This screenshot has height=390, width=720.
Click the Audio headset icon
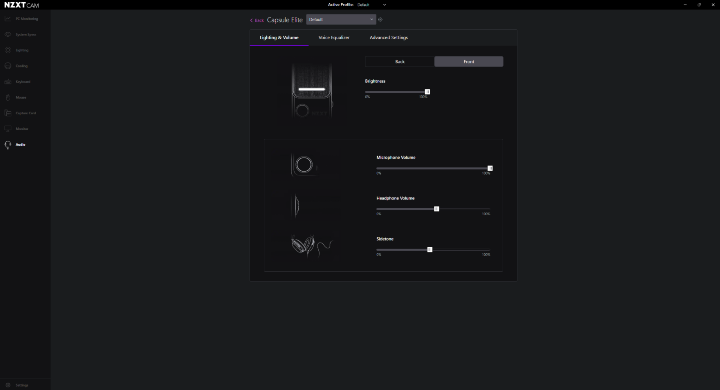(8, 145)
